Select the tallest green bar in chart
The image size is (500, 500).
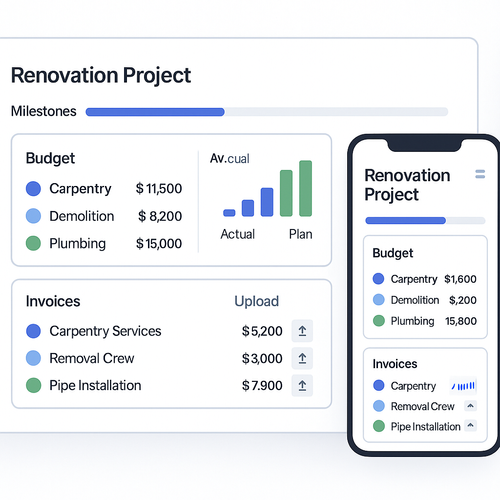[305, 188]
